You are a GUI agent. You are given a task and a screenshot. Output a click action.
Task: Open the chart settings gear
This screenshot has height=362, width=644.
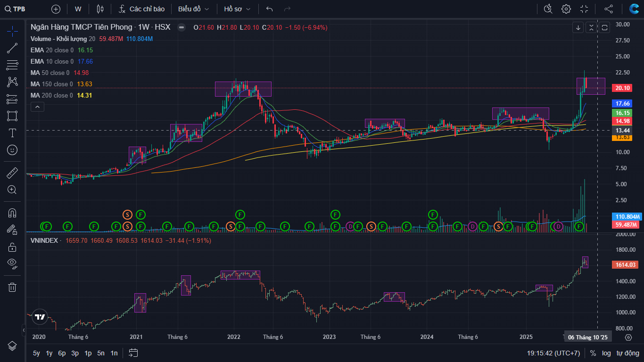click(x=566, y=9)
